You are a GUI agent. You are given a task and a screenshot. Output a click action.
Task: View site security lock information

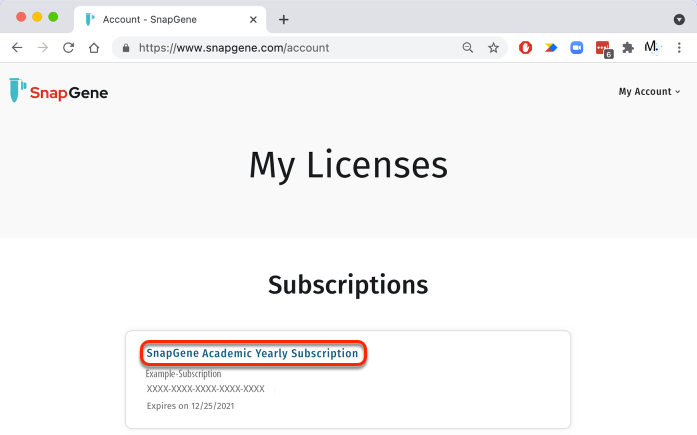(125, 47)
